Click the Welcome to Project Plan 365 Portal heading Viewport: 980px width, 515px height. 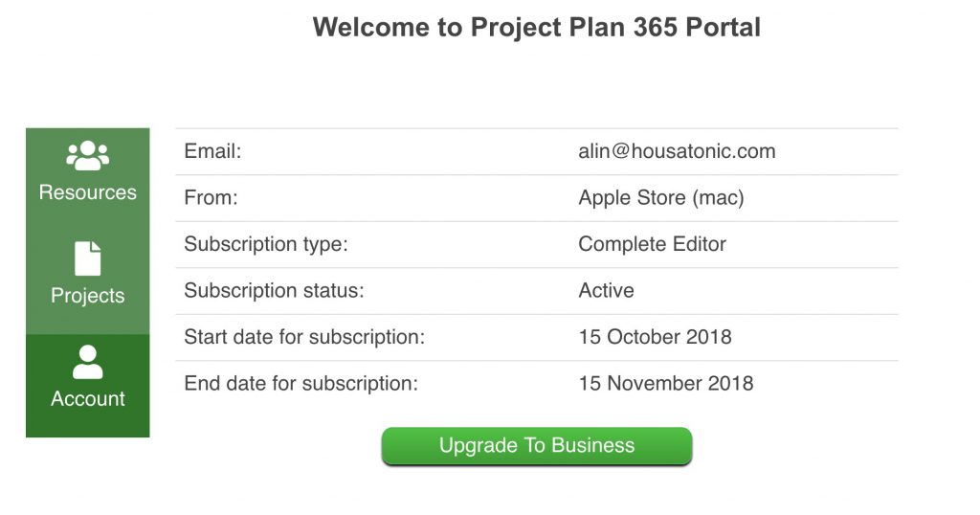click(x=537, y=28)
